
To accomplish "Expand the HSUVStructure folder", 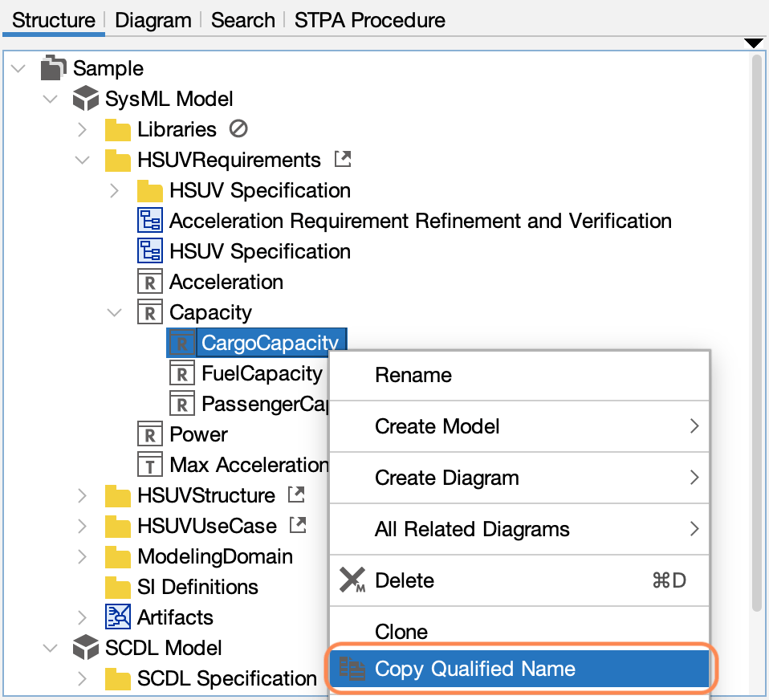I will tap(82, 496).
